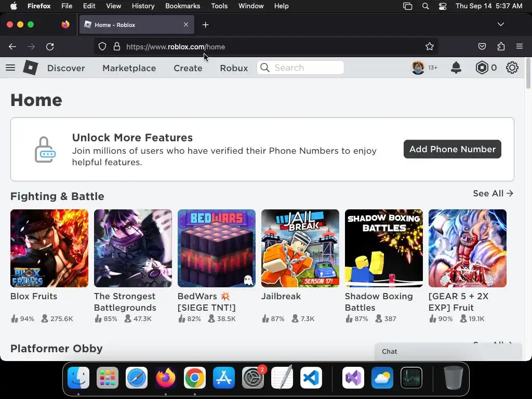Open the Jailbreak game thumbnail
Viewport: 532px width, 399px height.
300,248
